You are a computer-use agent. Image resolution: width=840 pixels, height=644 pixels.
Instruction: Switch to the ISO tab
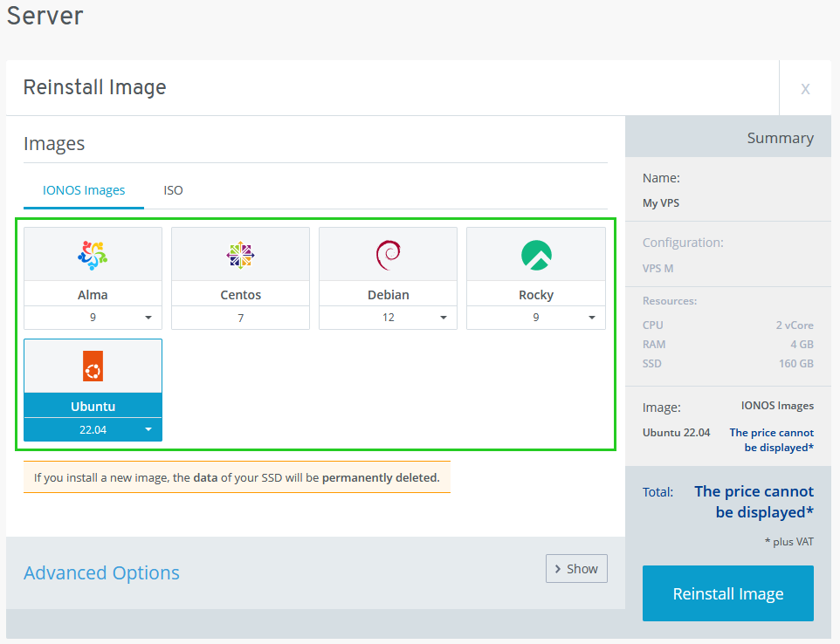[173, 190]
